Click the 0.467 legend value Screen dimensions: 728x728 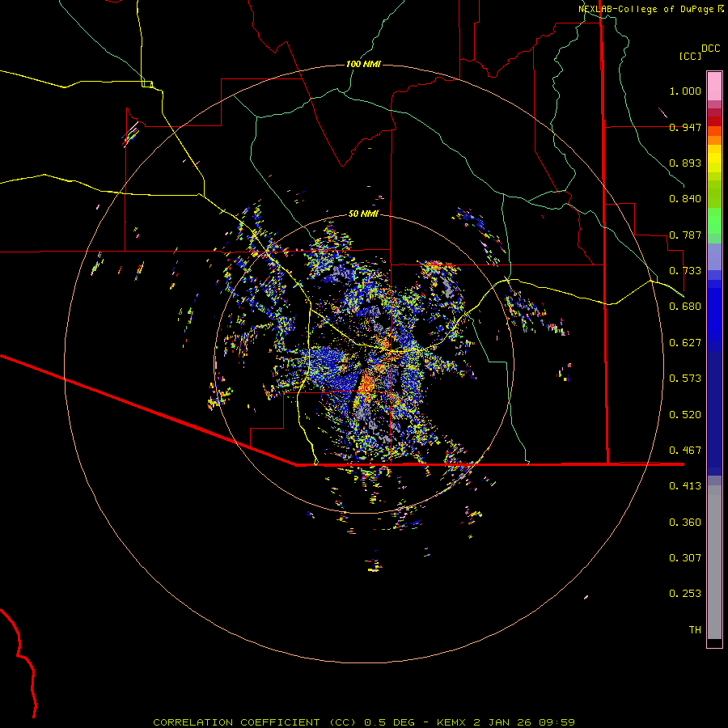685,451
